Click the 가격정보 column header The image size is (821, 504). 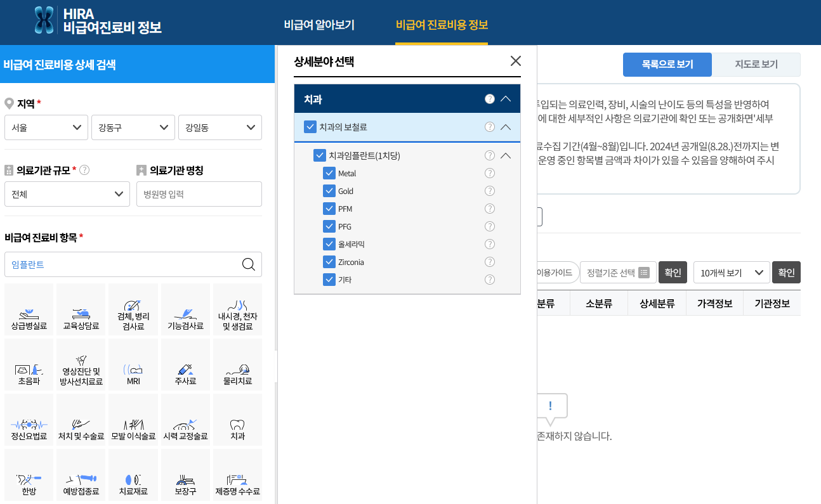715,304
